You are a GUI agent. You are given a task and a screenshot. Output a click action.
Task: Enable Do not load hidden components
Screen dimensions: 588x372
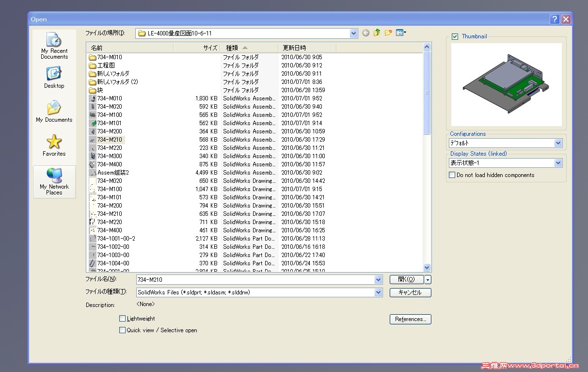pos(452,175)
